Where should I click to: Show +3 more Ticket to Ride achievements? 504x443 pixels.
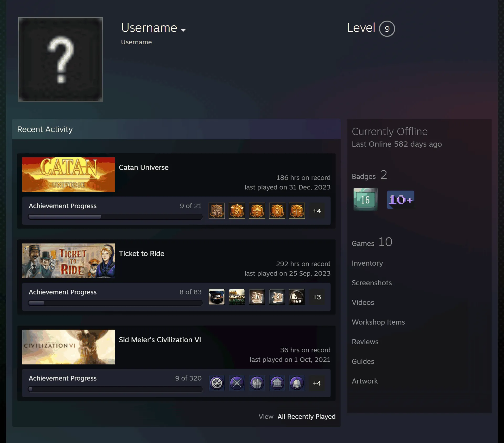(317, 297)
